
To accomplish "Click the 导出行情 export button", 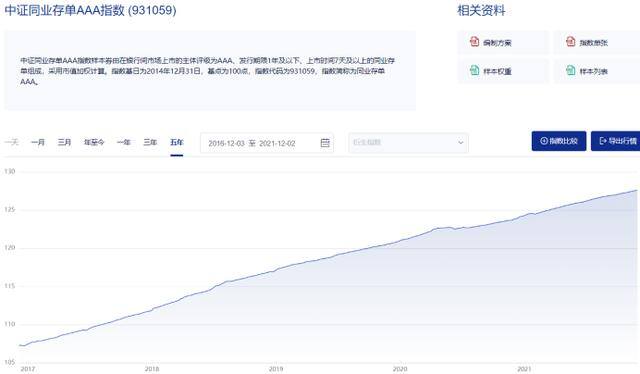I will (616, 141).
